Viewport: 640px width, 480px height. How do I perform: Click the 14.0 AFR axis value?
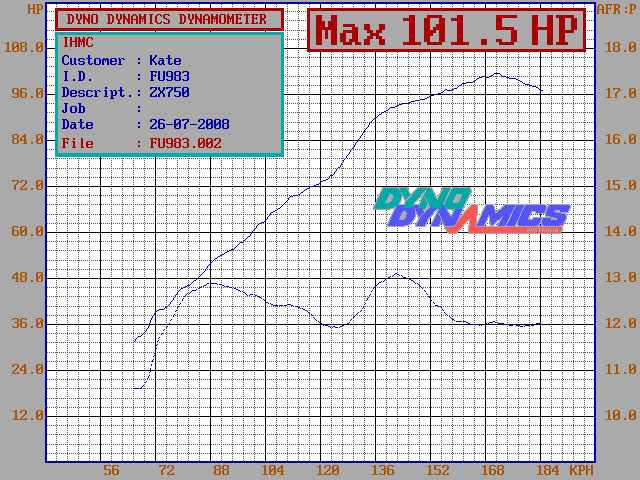tap(620, 232)
